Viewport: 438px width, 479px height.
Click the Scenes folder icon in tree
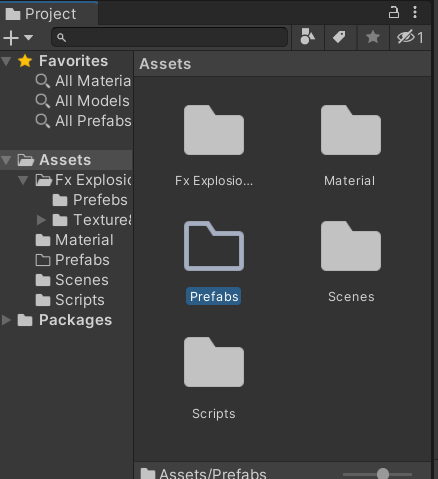tap(43, 280)
